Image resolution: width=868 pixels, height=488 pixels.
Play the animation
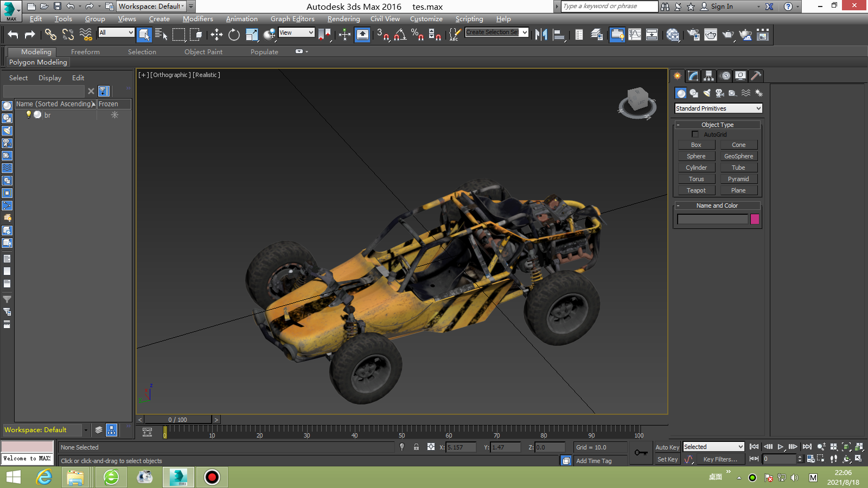click(780, 447)
